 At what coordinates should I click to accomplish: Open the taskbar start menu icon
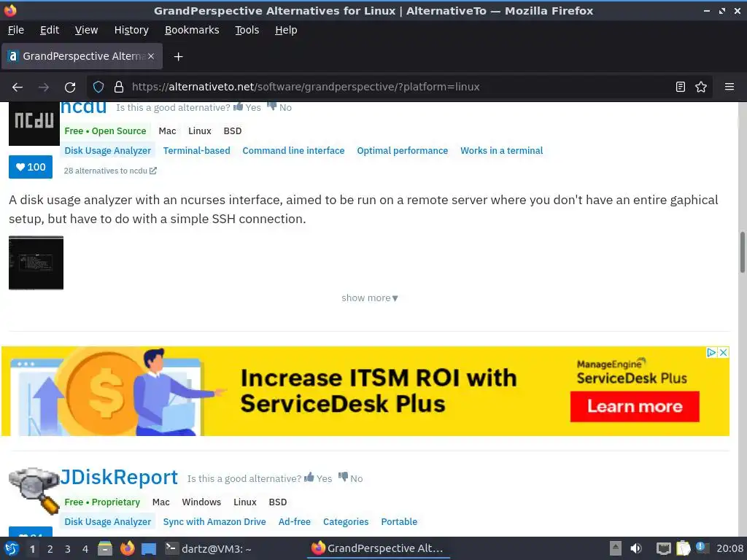(12, 548)
